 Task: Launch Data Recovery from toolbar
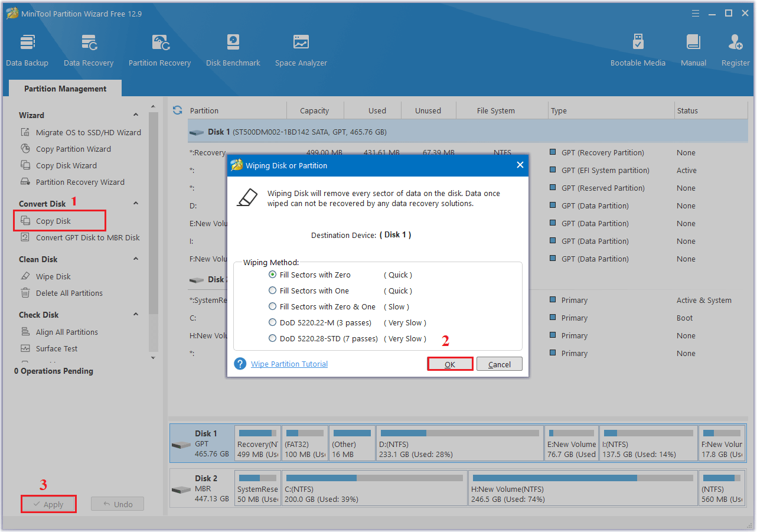pos(89,50)
